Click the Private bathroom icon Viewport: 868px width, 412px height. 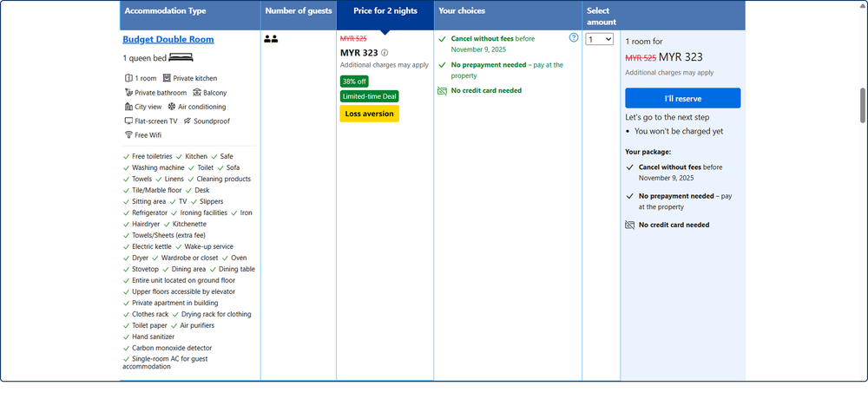click(129, 92)
